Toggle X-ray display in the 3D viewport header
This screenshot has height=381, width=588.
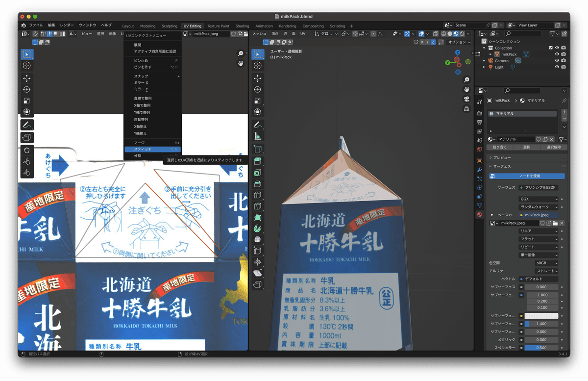pos(435,34)
